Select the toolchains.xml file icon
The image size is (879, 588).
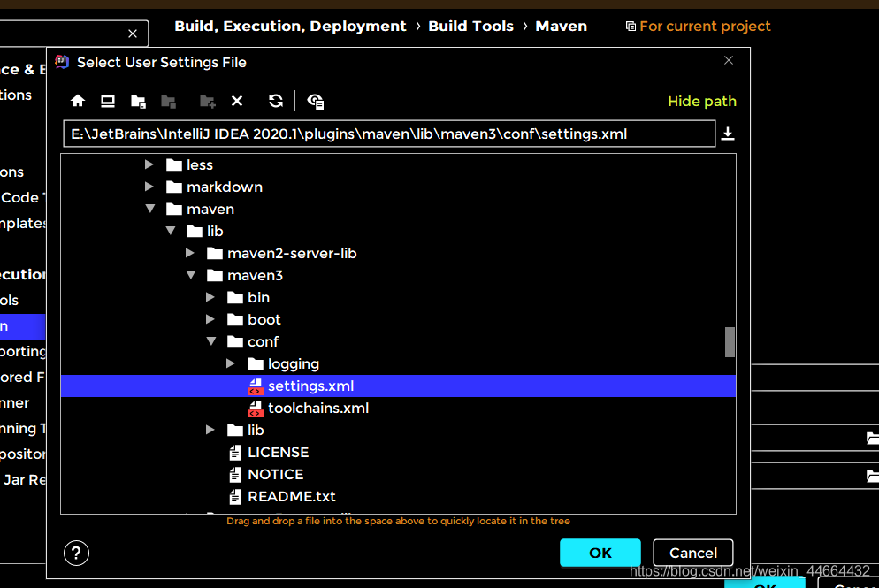(x=256, y=409)
